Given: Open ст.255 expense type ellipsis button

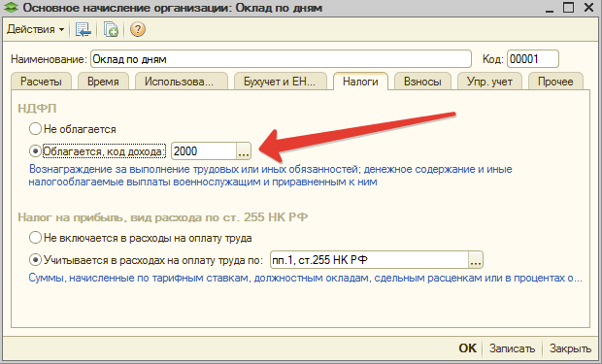Looking at the screenshot, I should coord(476,260).
